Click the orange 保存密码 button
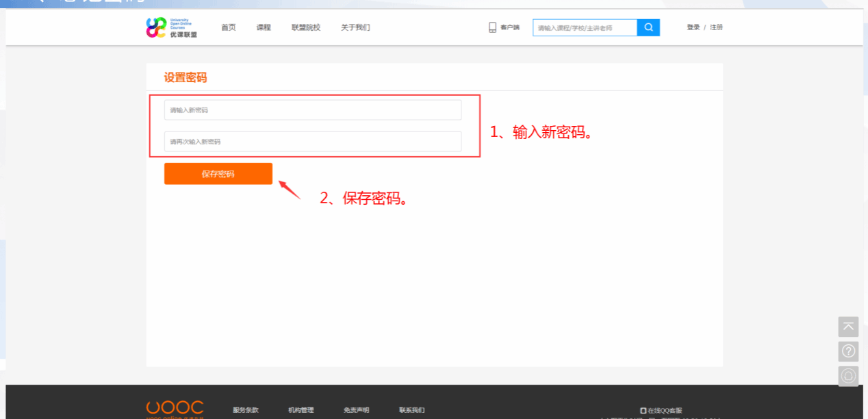 pos(218,174)
